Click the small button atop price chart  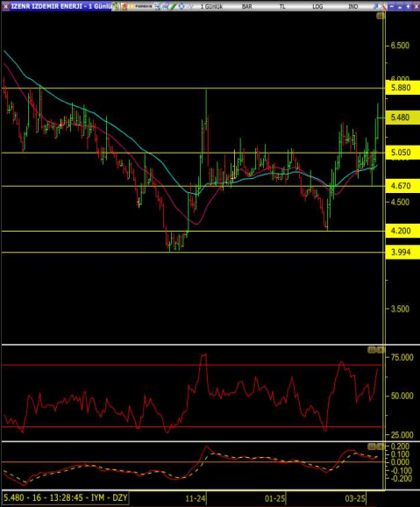381,16
